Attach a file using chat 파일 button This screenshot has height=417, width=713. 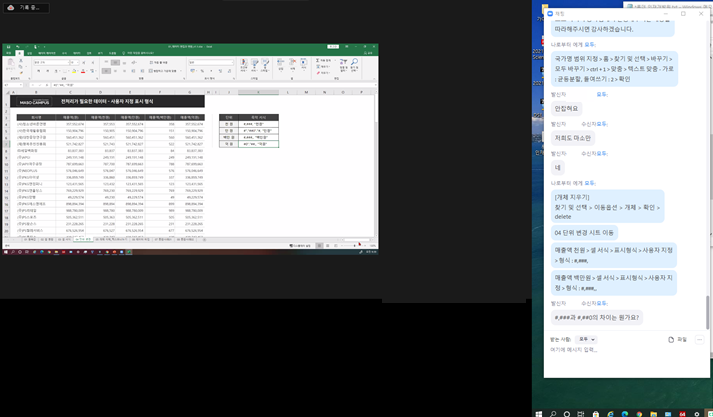[x=677, y=339]
